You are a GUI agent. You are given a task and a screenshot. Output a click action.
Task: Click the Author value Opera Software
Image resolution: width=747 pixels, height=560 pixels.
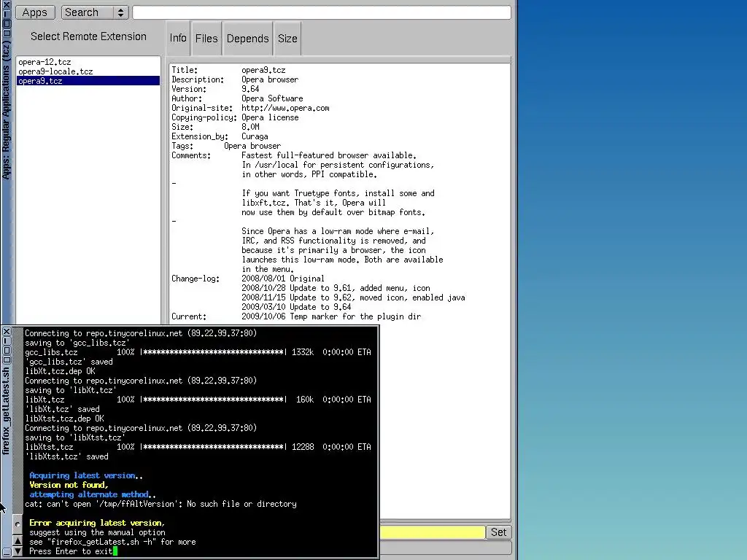(272, 98)
